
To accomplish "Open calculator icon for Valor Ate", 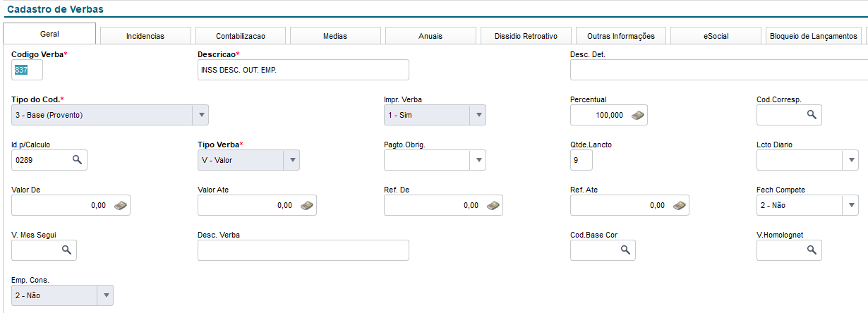I will coord(306,205).
